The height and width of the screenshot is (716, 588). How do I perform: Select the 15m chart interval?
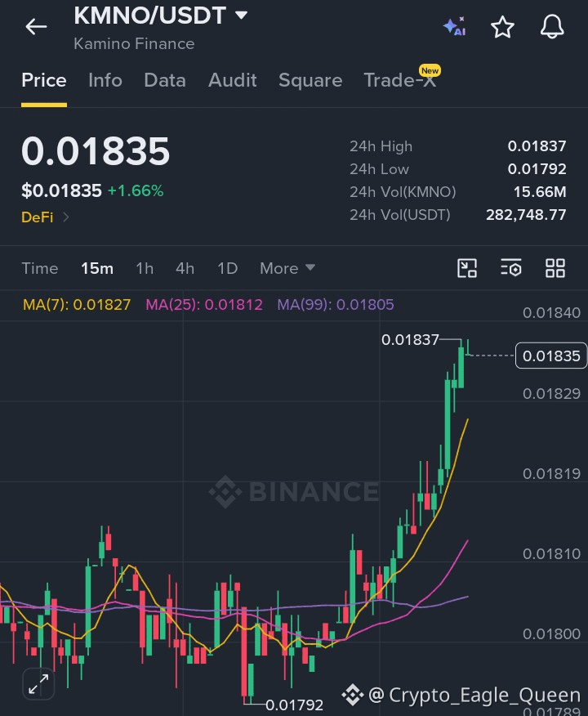click(x=97, y=268)
